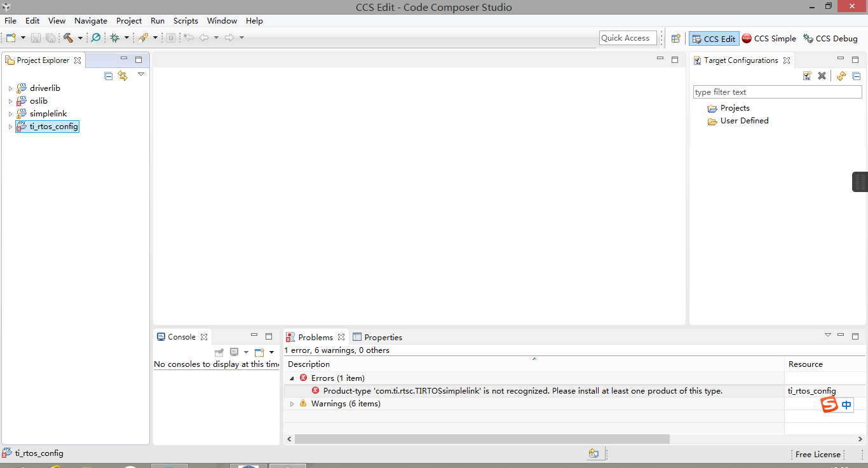Expand the oslib project node
Screen dimensions: 868x468
pos(10,101)
